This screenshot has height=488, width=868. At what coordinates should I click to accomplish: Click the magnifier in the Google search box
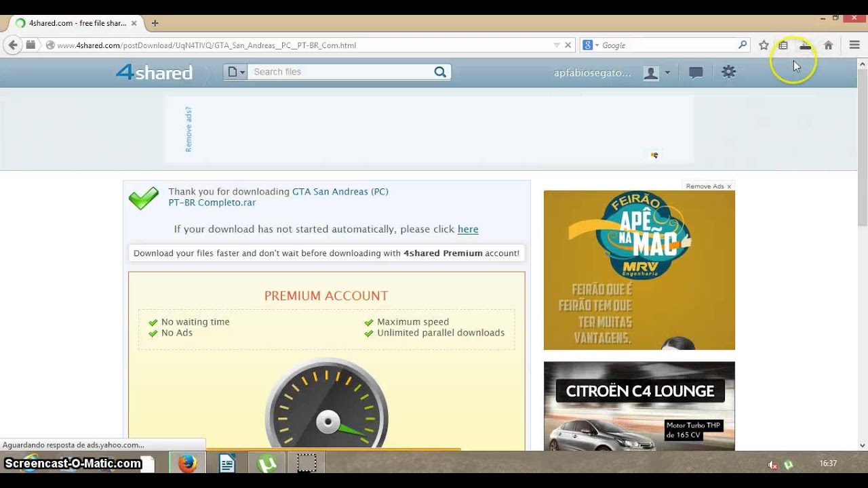point(743,45)
